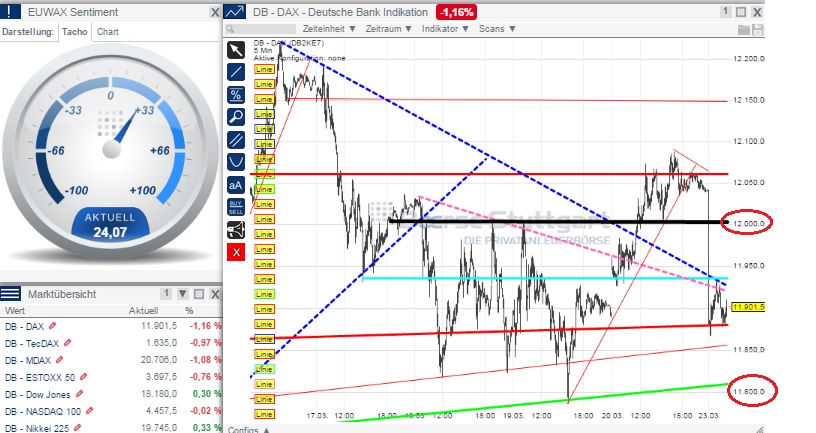Close the EUWAX Sentiment panel
Image resolution: width=816 pixels, height=433 pixels.
click(x=214, y=12)
